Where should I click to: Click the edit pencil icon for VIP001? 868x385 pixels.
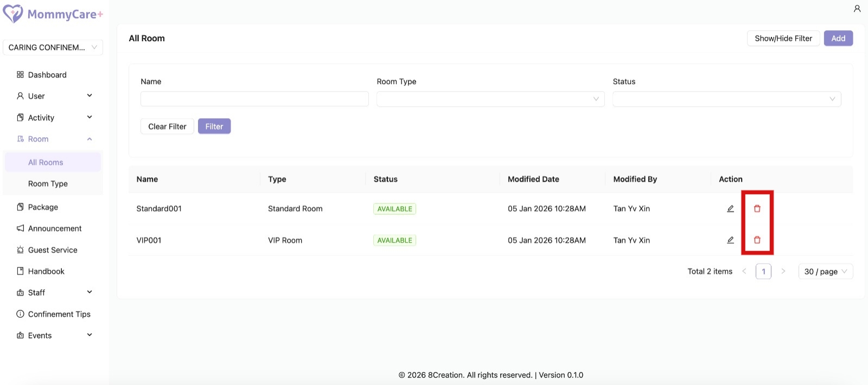[730, 240]
